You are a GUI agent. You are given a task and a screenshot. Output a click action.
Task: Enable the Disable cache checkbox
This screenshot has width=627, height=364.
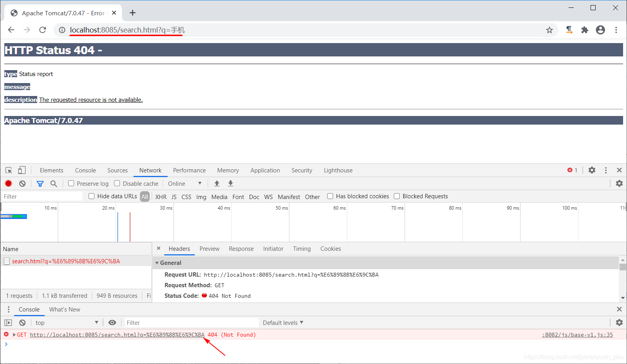(x=117, y=183)
